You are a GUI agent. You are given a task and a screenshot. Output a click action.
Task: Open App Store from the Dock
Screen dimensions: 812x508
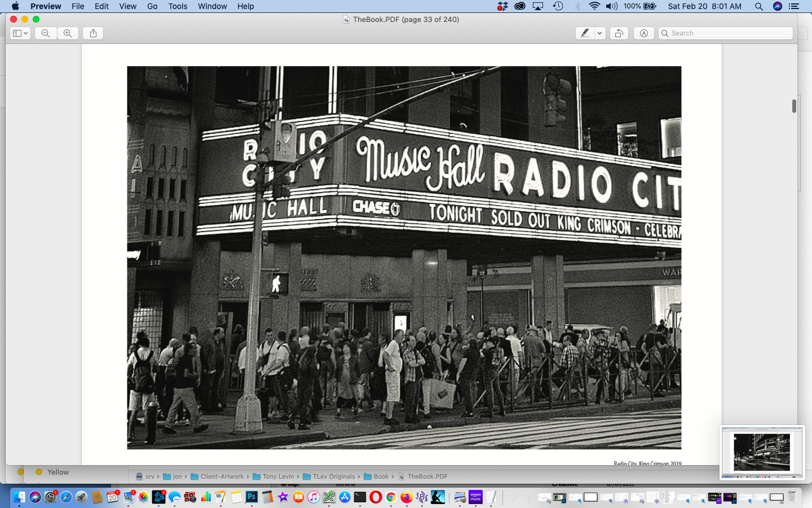345,497
